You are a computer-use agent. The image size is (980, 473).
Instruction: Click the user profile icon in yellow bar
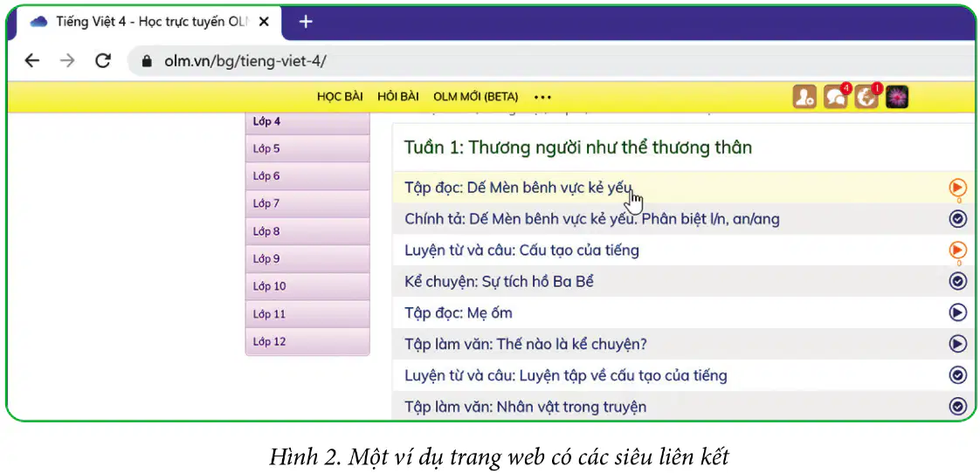pyautogui.click(x=804, y=97)
